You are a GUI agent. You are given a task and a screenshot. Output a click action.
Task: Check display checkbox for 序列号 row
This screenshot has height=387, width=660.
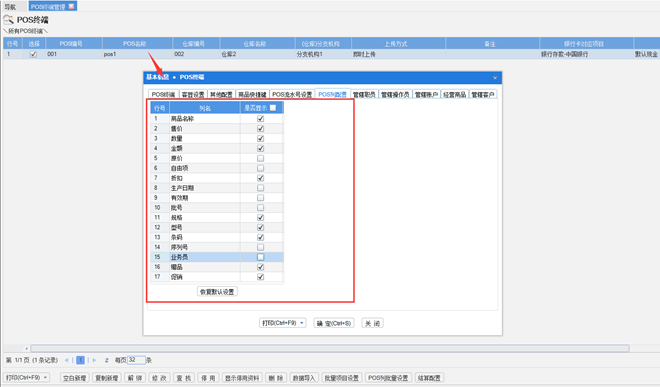(261, 247)
